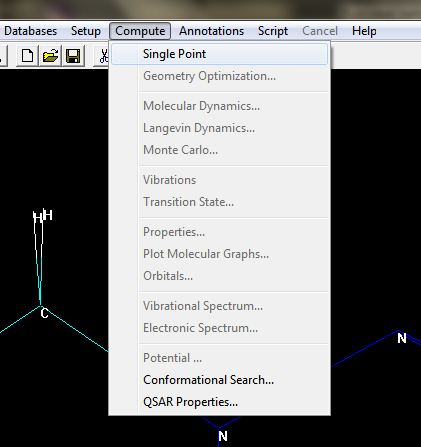Choose Orbitals... menu entry
This screenshot has height=447, width=421.
point(220,276)
